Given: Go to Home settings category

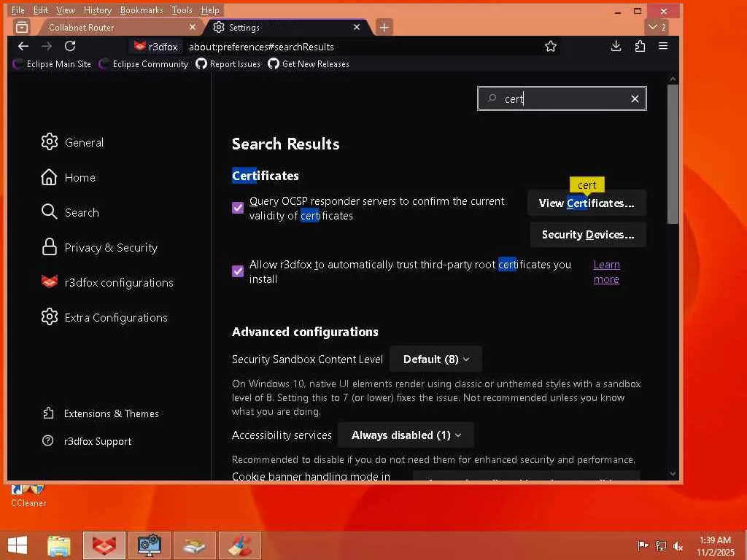Looking at the screenshot, I should pos(69,177).
